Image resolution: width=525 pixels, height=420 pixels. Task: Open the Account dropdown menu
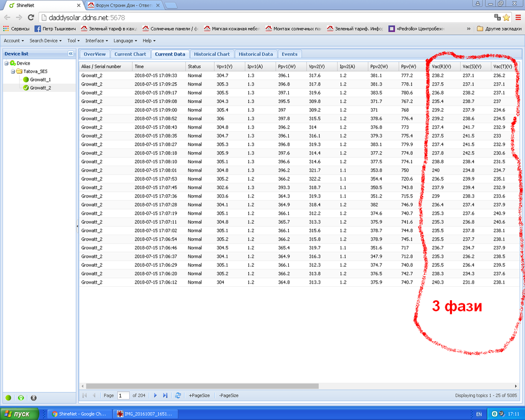[x=14, y=40]
